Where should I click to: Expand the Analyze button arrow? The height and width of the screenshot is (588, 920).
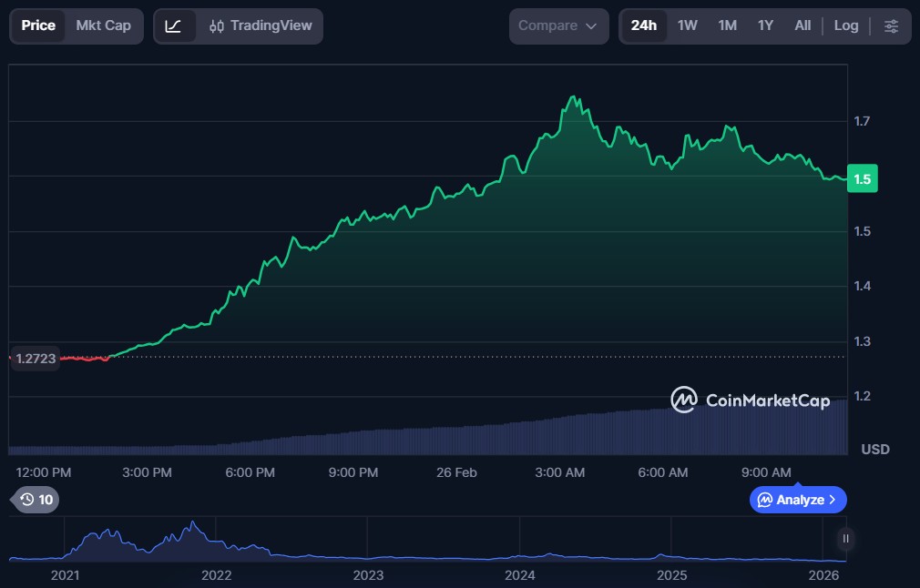(x=833, y=500)
